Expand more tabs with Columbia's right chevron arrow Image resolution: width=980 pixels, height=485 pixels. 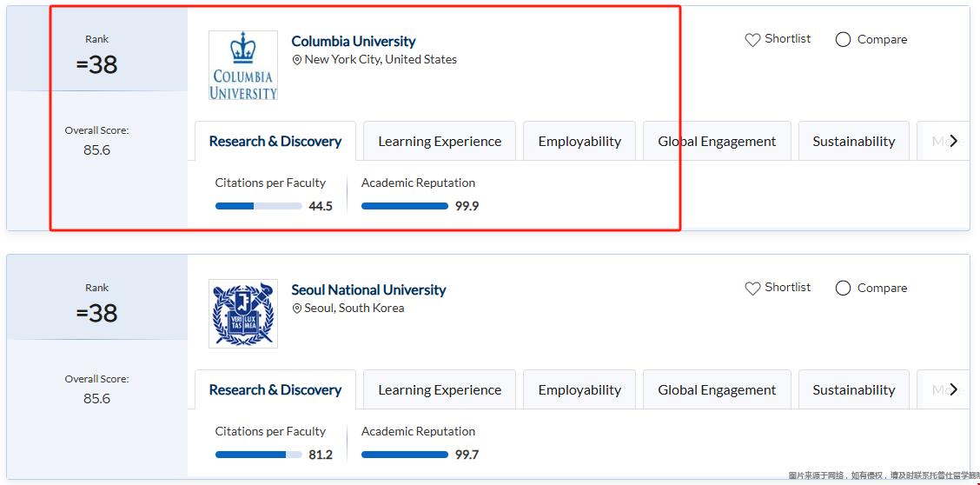coord(953,141)
